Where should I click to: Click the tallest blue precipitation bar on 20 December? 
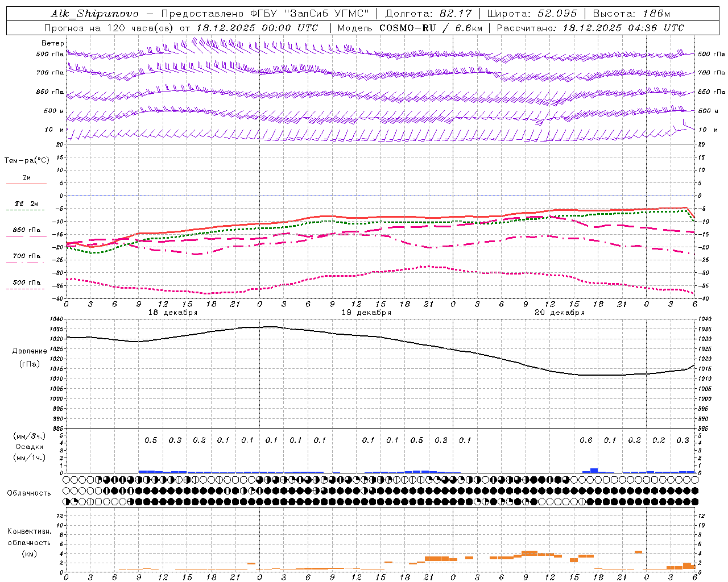click(594, 470)
